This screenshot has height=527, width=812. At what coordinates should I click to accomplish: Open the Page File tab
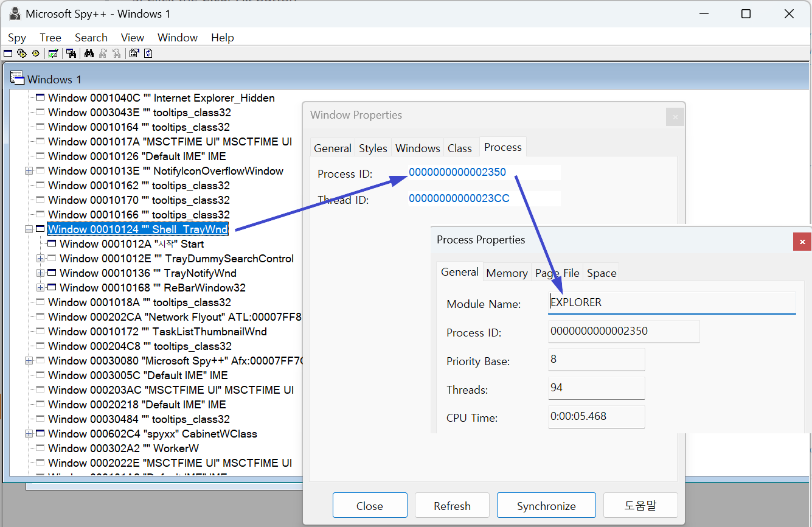[557, 273]
